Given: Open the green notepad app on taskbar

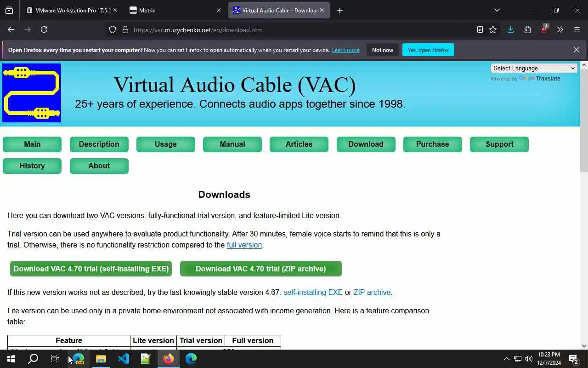Looking at the screenshot, I should [146, 359].
